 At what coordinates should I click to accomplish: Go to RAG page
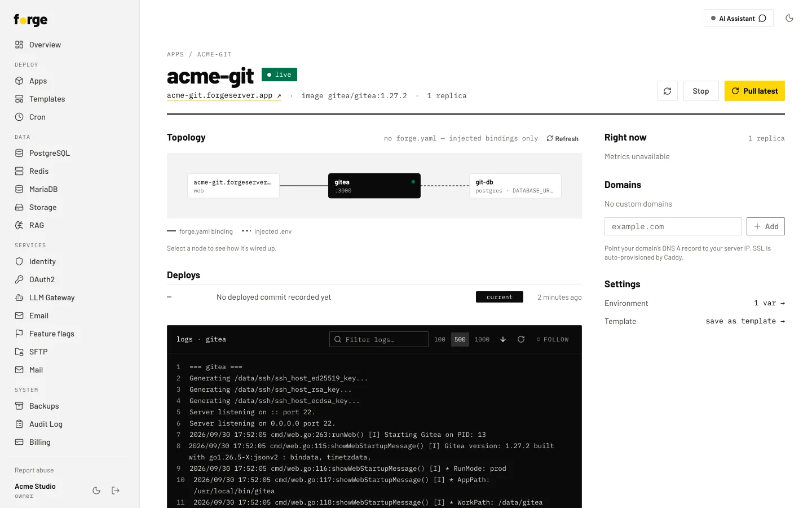(x=70, y=225)
